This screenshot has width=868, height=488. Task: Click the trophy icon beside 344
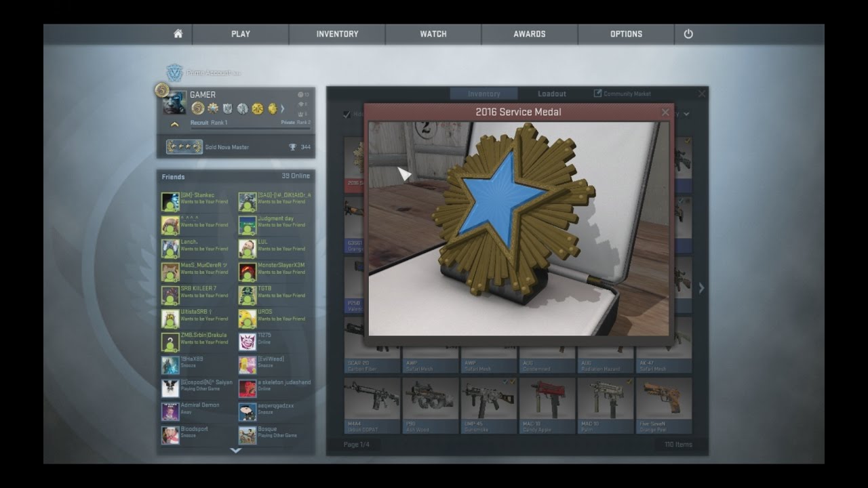tap(292, 147)
